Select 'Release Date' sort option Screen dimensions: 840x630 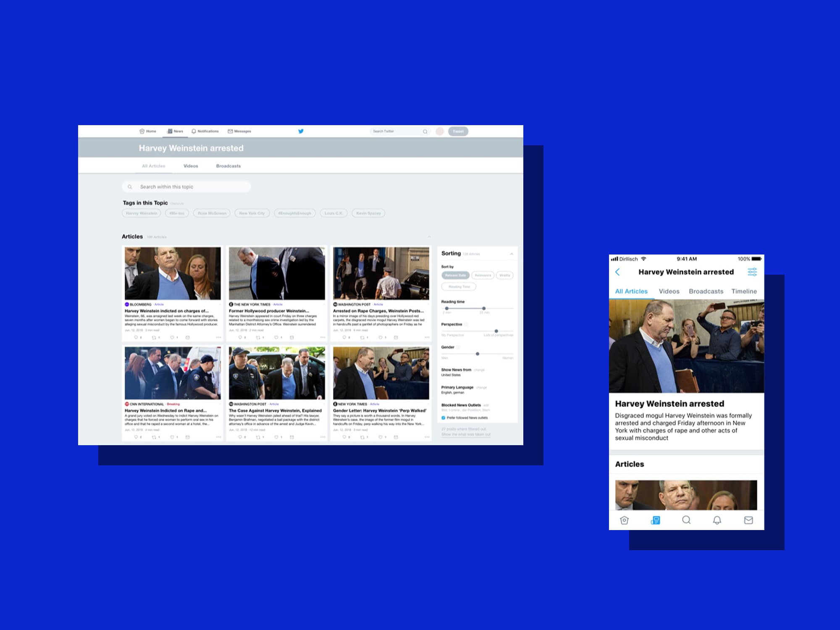pos(455,275)
